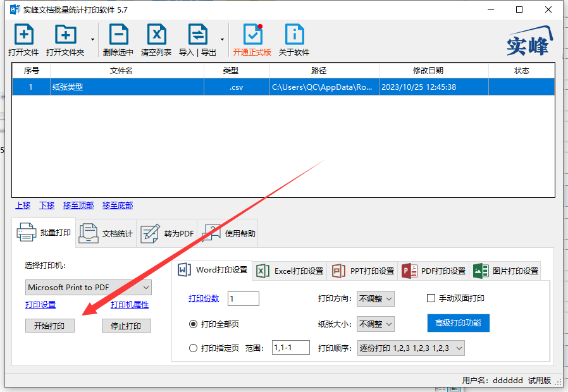Click the 范围 page range input field
The image size is (568, 392).
click(x=291, y=348)
